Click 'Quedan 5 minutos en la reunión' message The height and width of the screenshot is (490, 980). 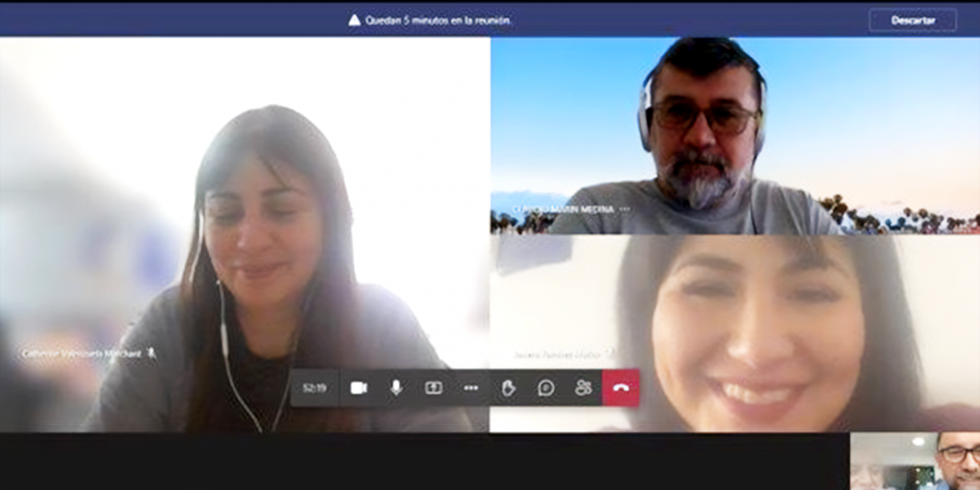[438, 21]
